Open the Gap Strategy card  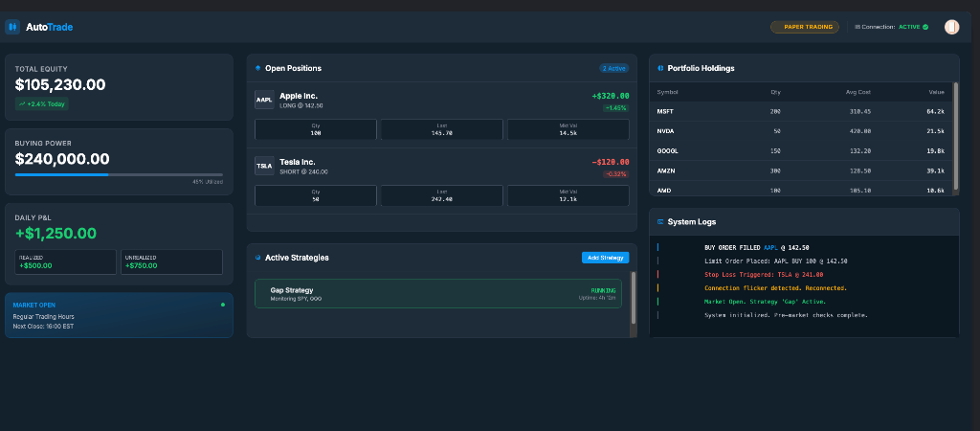438,293
